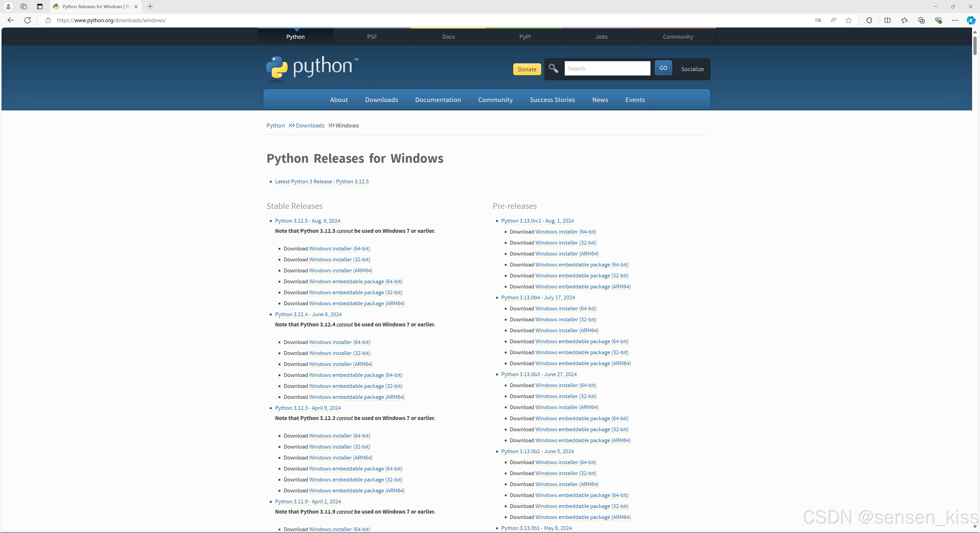
Task: Open Python 3.13.0b3 - June 27, 2024 link
Action: (539, 374)
